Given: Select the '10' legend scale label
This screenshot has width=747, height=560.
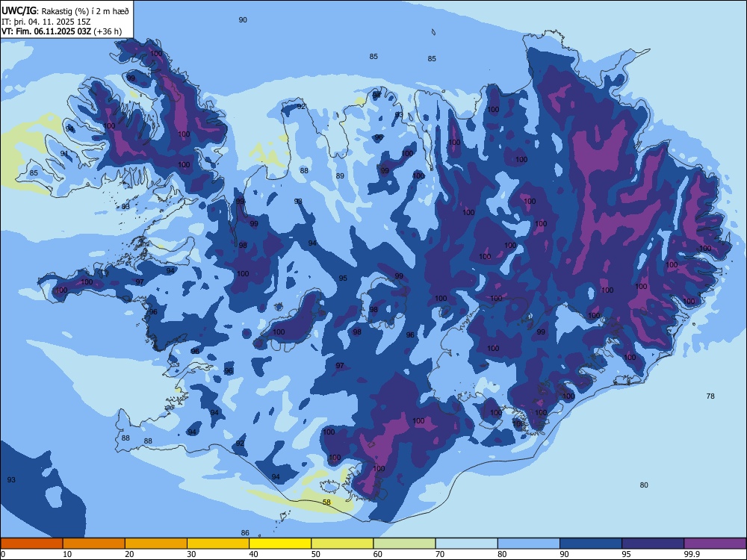Looking at the screenshot, I should (68, 554).
